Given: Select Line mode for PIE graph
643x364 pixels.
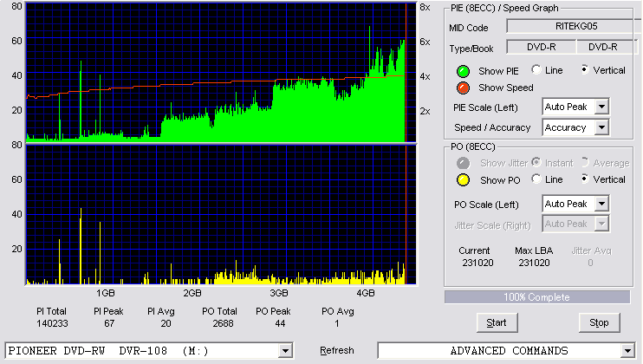Looking at the screenshot, I should click(536, 69).
